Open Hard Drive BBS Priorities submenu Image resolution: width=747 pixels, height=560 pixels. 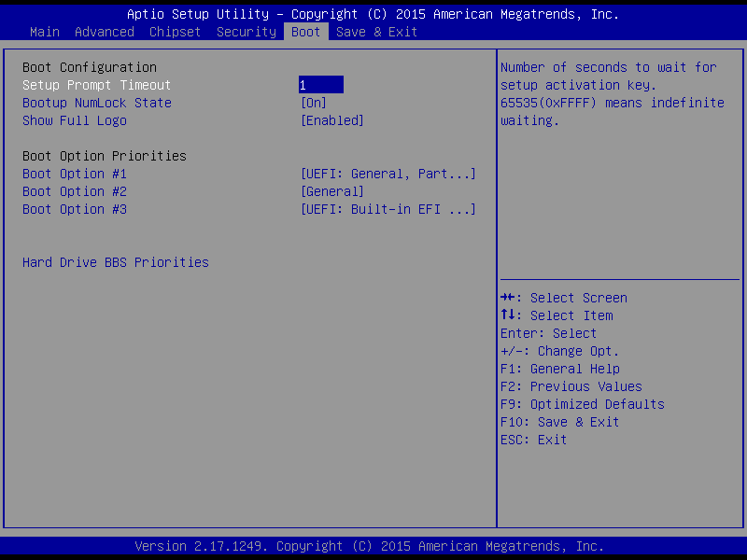pos(116,262)
